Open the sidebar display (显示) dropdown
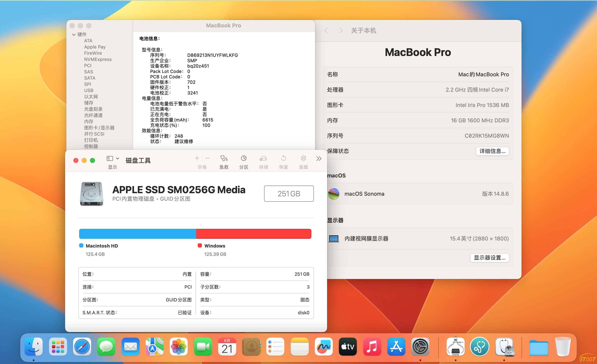 pos(113,159)
